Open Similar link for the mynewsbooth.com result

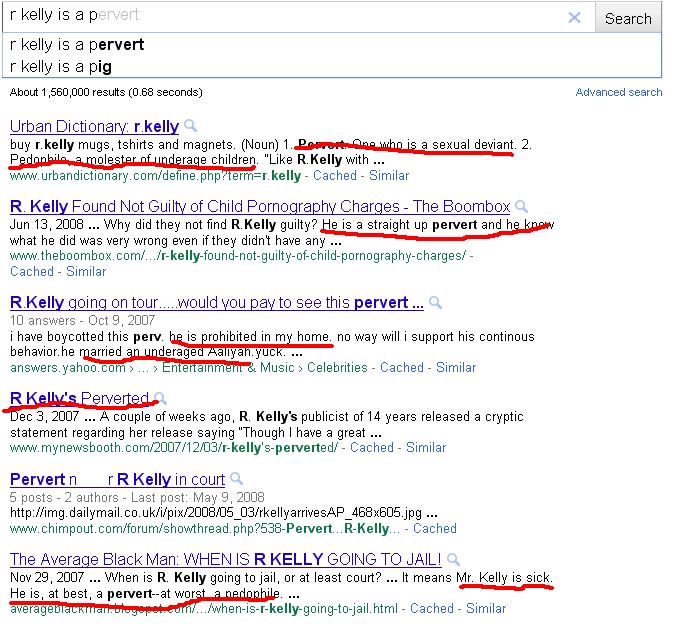426,447
